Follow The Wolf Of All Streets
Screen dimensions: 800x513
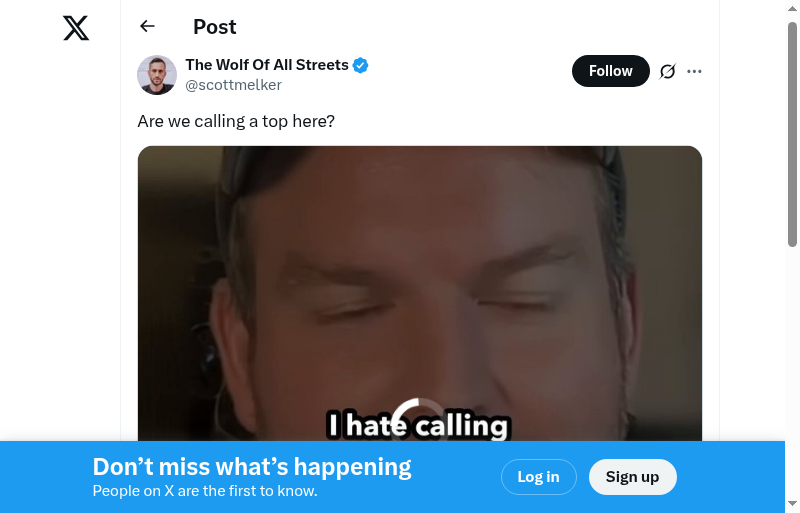pyautogui.click(x=610, y=71)
